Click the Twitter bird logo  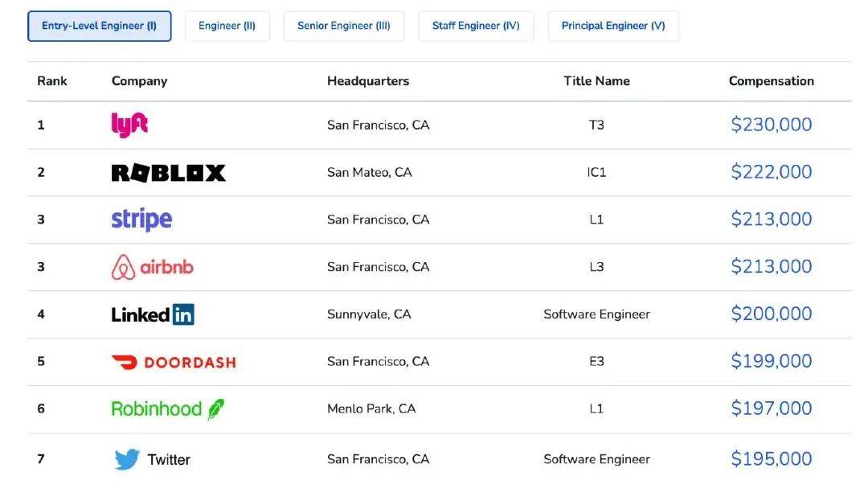coord(127,459)
